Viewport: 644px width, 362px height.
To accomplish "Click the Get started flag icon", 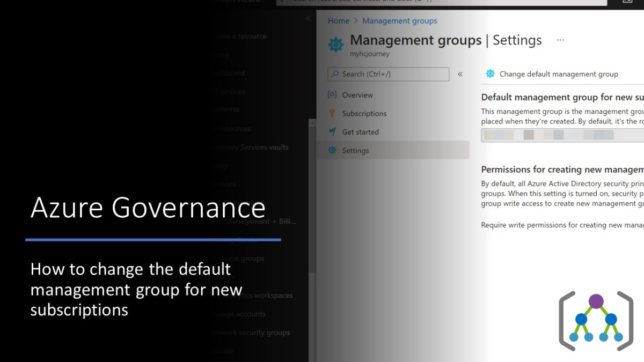I will pos(331,132).
